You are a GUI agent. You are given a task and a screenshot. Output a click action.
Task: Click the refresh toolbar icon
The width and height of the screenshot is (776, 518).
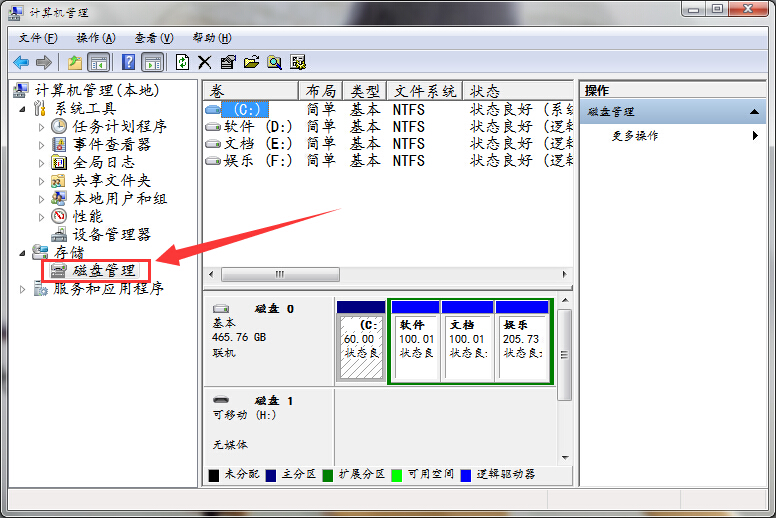point(182,62)
